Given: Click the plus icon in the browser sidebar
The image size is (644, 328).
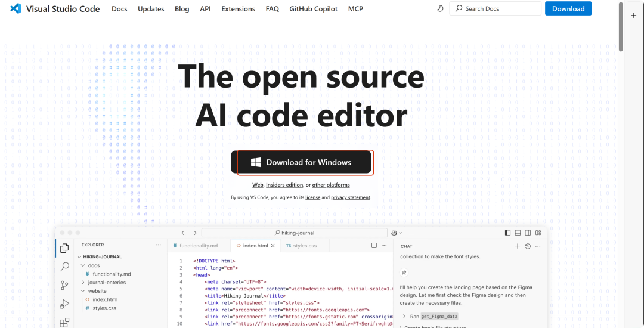Looking at the screenshot, I should 633,16.
